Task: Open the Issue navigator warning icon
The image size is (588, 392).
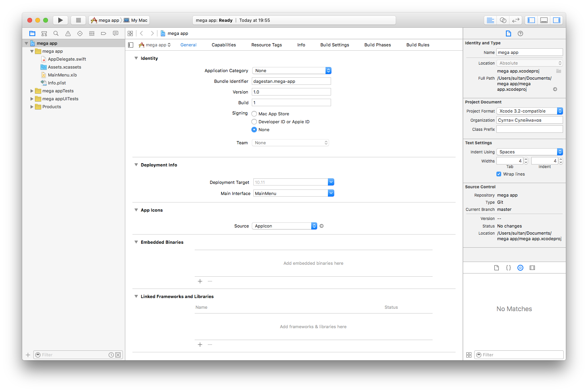Action: click(x=68, y=34)
